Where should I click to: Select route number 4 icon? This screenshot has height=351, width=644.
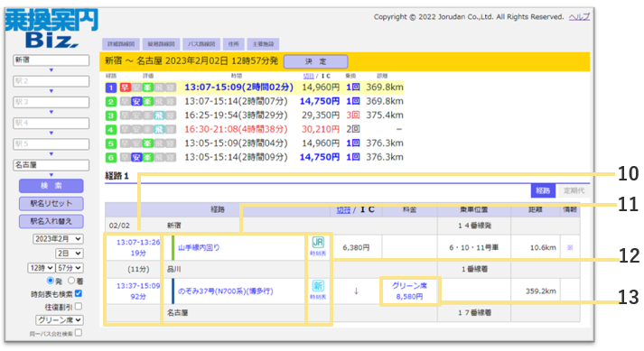[111, 130]
